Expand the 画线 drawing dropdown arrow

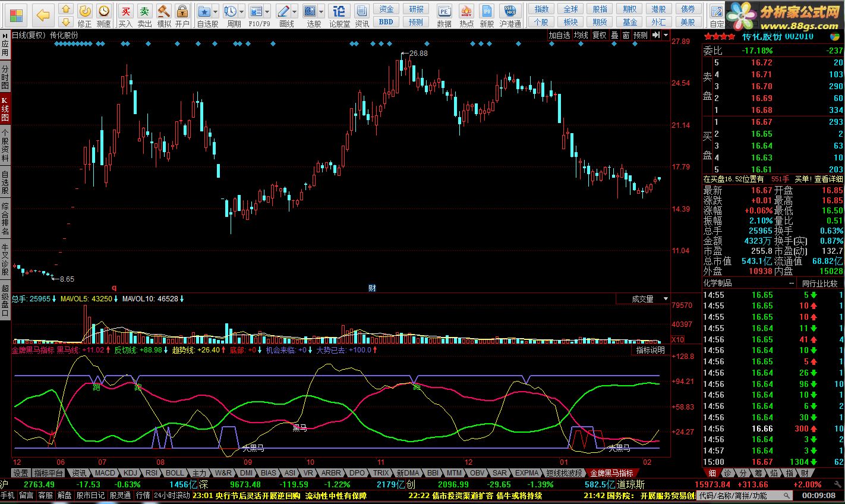tap(294, 11)
